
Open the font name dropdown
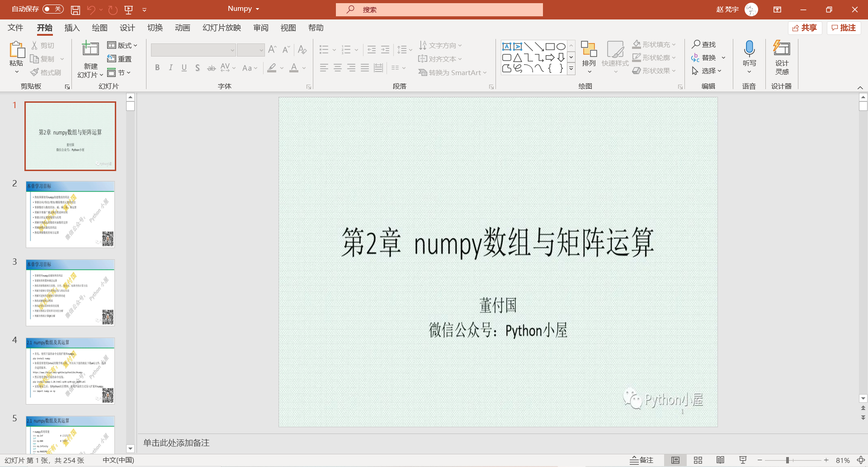click(x=232, y=50)
